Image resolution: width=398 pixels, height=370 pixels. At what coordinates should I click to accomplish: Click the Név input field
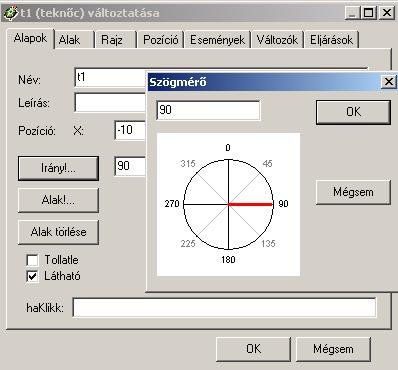click(x=111, y=77)
